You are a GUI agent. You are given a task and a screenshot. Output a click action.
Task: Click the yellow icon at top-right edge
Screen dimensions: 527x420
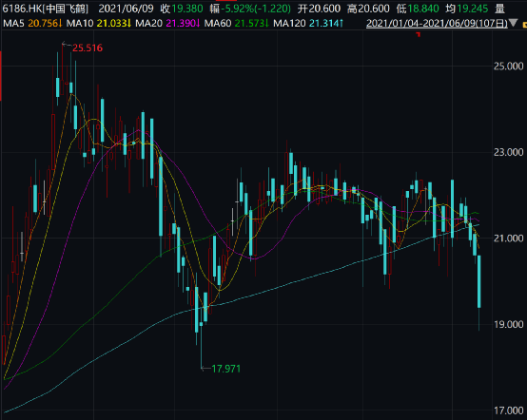[x=525, y=24]
